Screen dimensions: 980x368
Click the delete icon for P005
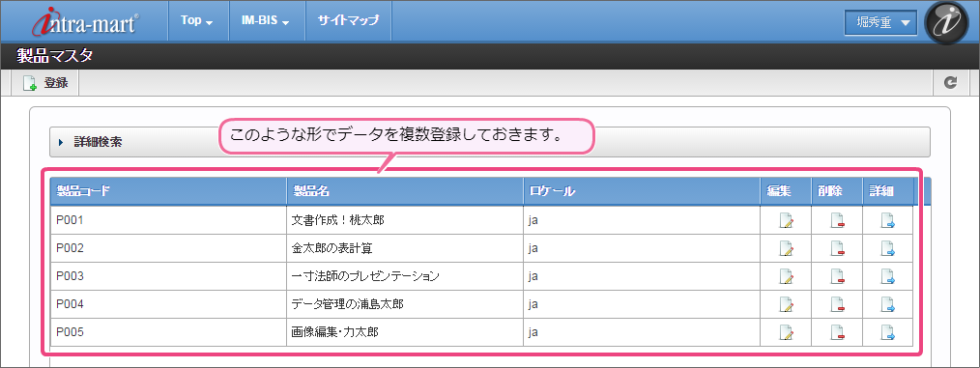point(837,332)
